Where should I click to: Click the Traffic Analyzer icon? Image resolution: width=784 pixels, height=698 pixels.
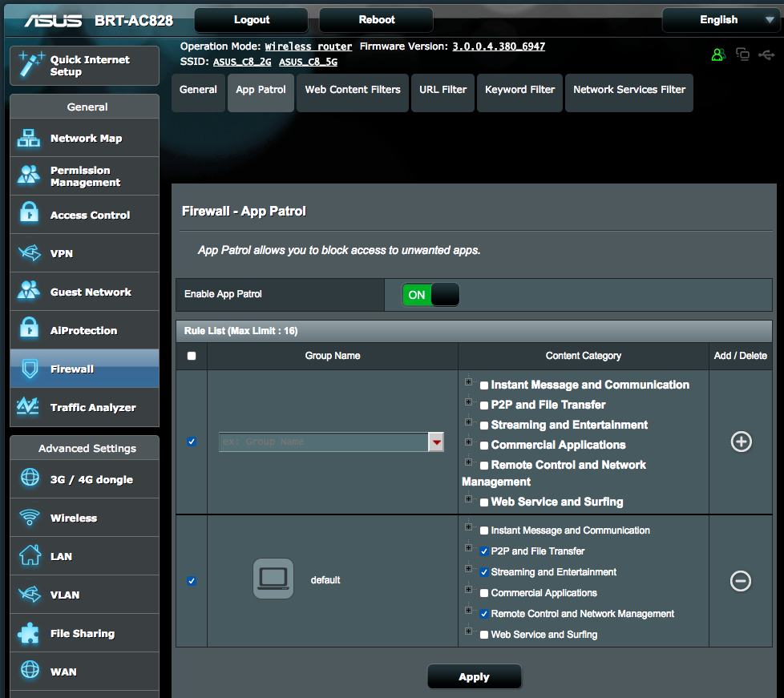(29, 407)
